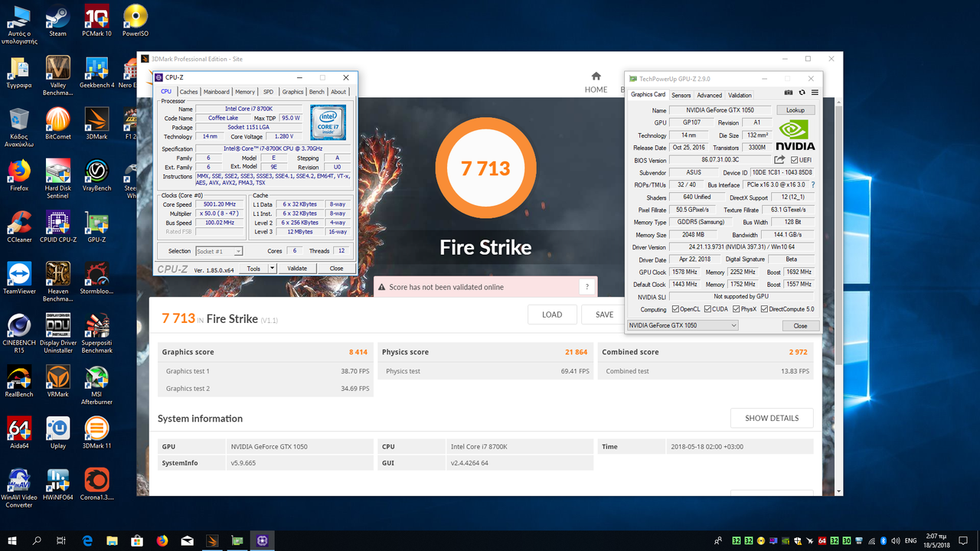Image resolution: width=980 pixels, height=551 pixels.
Task: Open the GPU-Z hamburger menu
Action: pyautogui.click(x=815, y=93)
